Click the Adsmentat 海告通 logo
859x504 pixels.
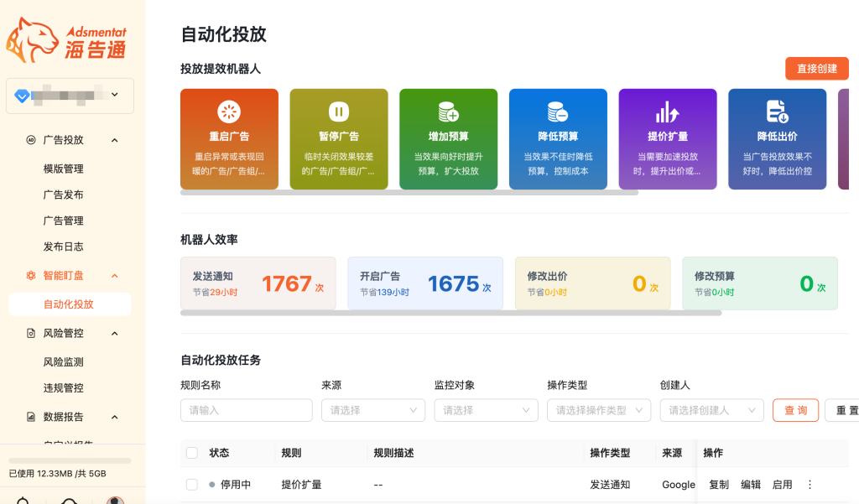67,40
